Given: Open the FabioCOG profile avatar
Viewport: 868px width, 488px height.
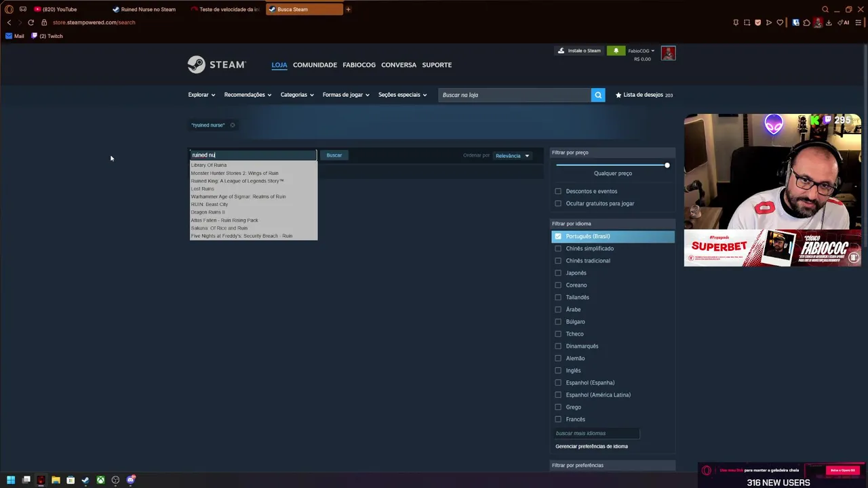Looking at the screenshot, I should click(x=668, y=53).
